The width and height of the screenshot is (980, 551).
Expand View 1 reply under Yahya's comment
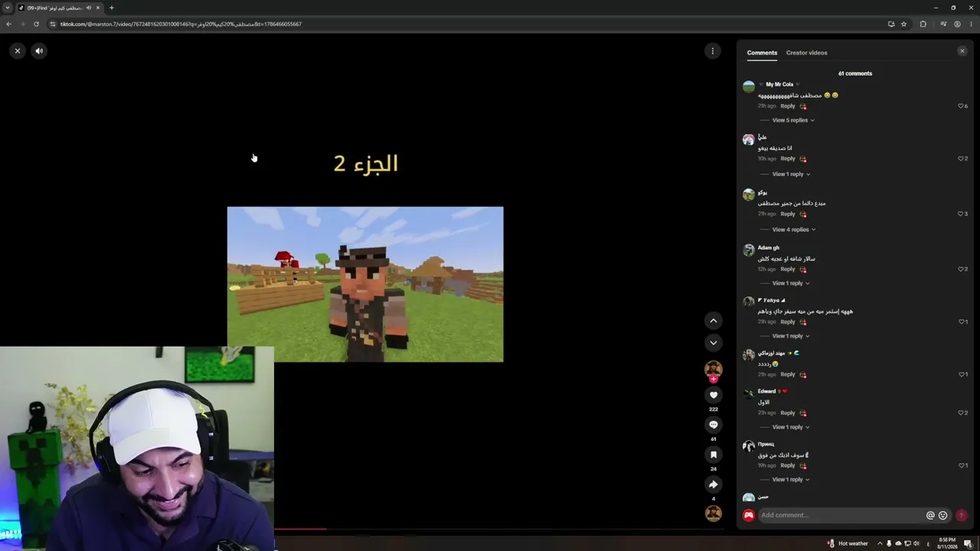coord(791,336)
